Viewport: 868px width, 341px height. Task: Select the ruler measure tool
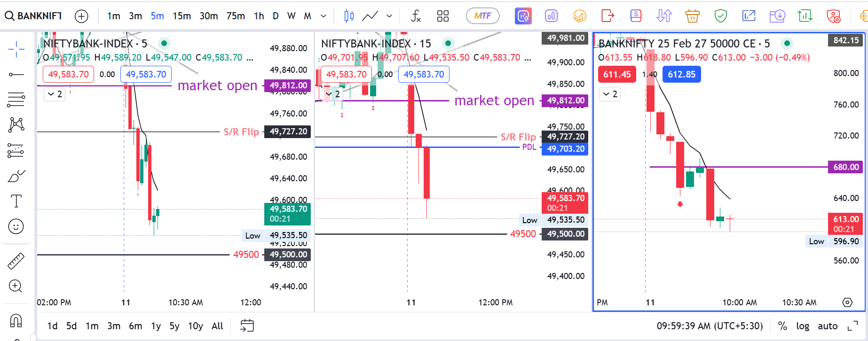click(16, 261)
